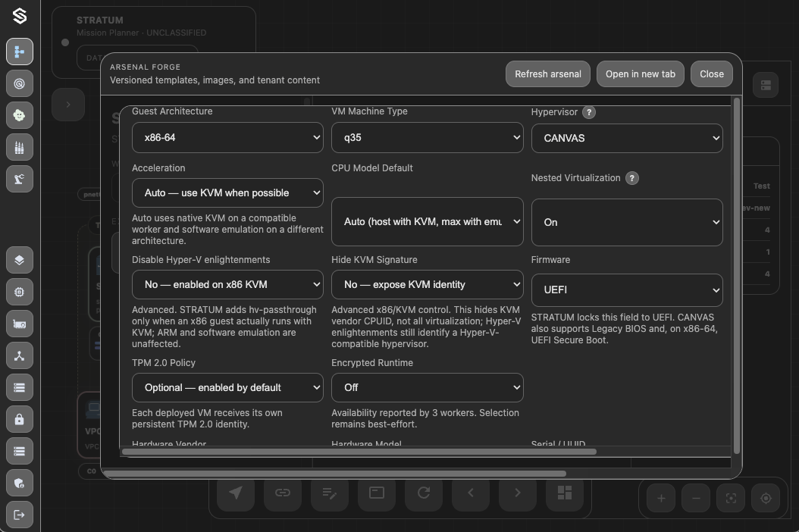Open the target rings sidebar icon
The height and width of the screenshot is (532, 799).
click(20, 83)
